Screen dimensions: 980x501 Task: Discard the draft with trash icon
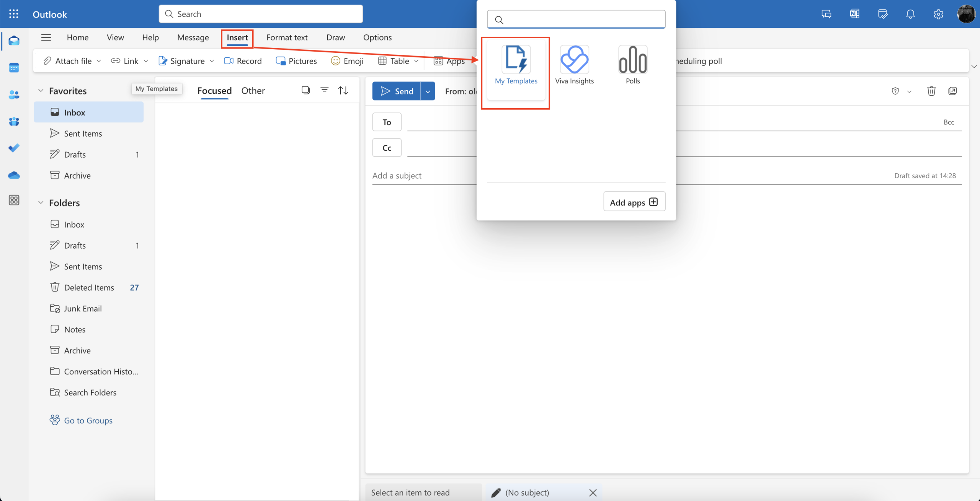[x=931, y=91]
